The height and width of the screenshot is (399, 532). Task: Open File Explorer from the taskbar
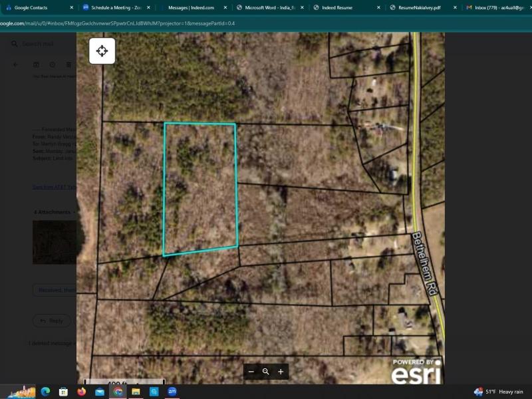(x=136, y=392)
